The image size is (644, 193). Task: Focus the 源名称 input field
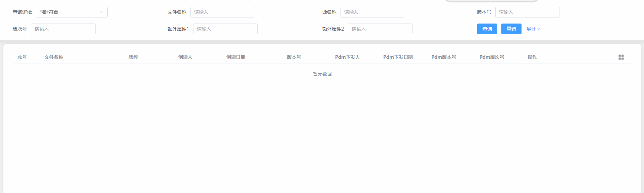(x=373, y=12)
